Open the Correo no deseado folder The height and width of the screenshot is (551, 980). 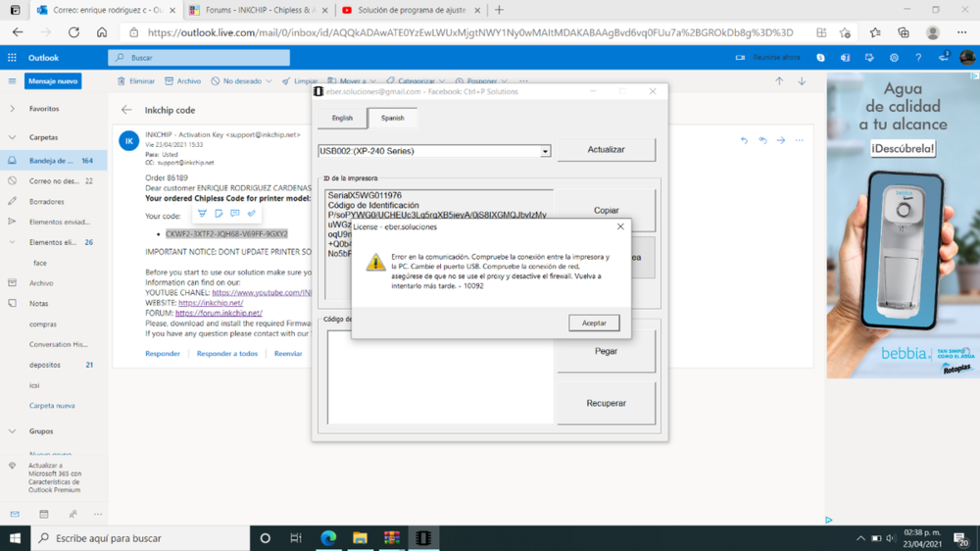click(54, 180)
